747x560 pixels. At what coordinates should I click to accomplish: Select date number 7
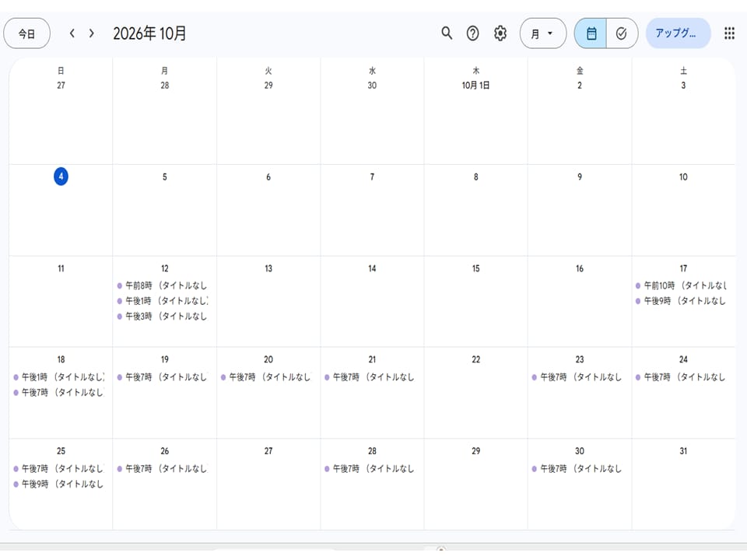372,177
